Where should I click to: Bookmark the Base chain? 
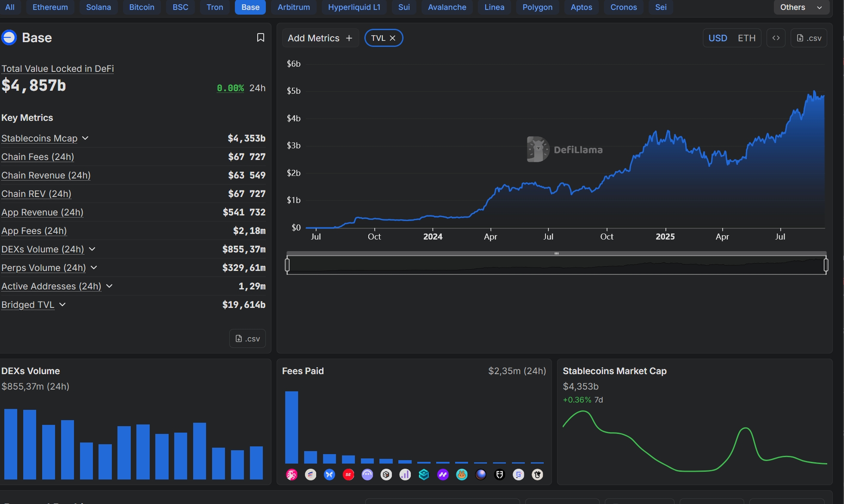click(x=260, y=38)
